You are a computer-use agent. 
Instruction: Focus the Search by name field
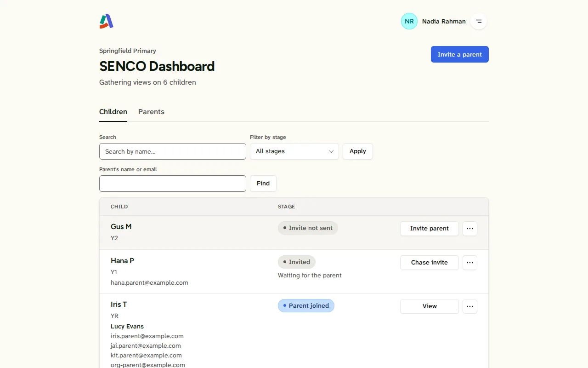coord(173,151)
